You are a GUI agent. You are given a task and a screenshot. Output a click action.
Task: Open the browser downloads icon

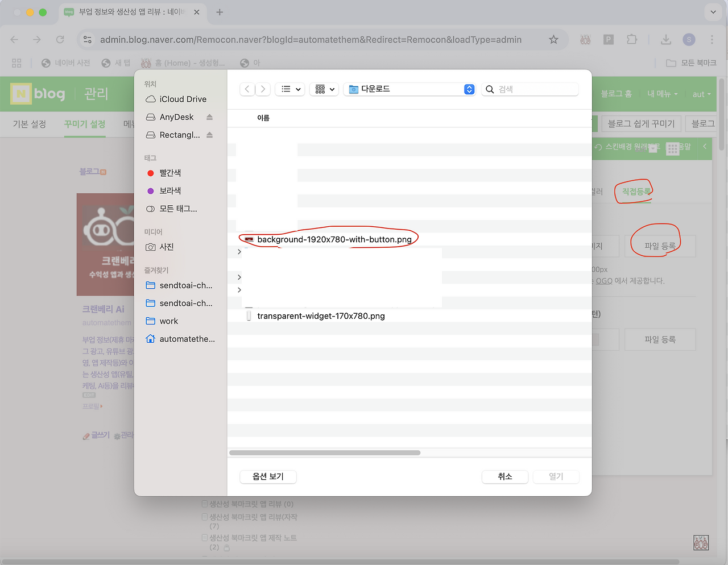tap(665, 40)
